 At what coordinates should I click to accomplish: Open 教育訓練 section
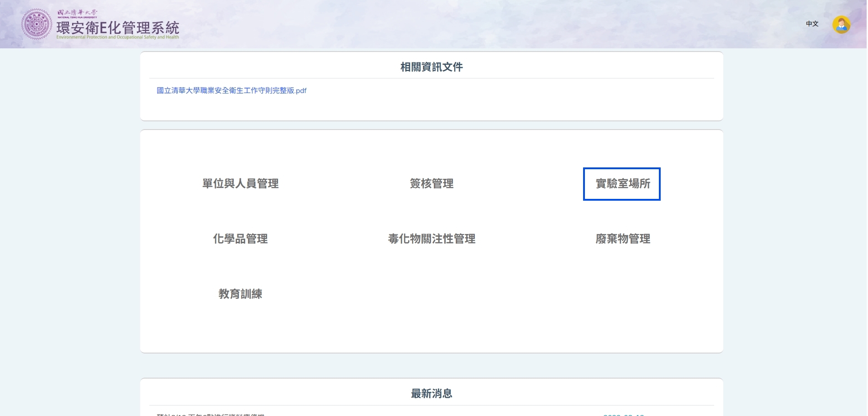(x=241, y=294)
